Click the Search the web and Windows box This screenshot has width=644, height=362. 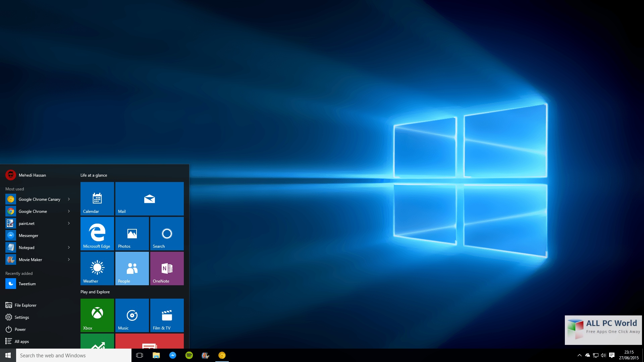click(x=74, y=355)
